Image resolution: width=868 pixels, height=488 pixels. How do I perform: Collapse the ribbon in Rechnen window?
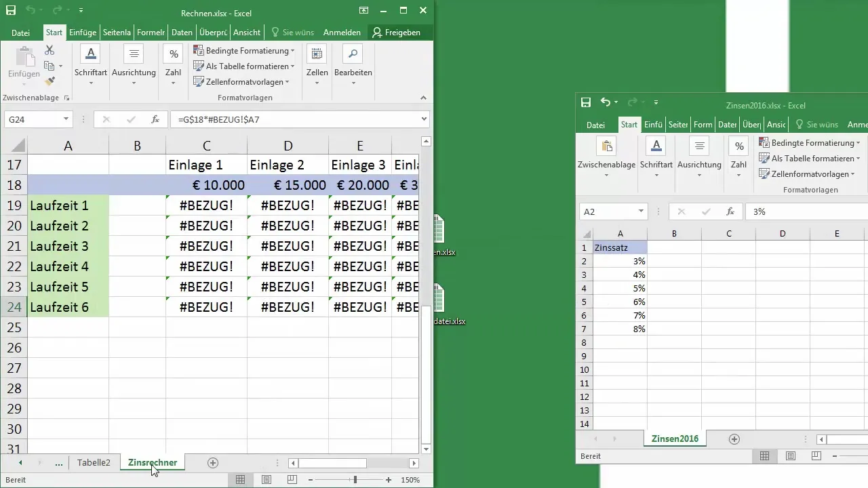424,98
